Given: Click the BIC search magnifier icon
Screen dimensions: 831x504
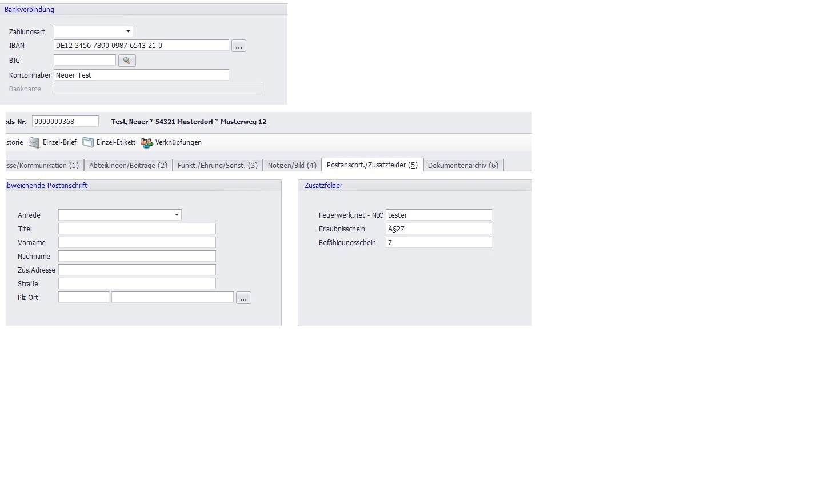Looking at the screenshot, I should click(x=127, y=61).
